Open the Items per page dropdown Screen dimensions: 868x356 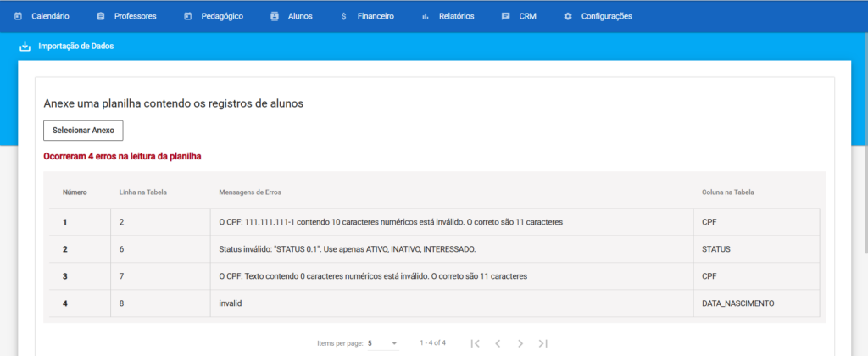coord(383,343)
